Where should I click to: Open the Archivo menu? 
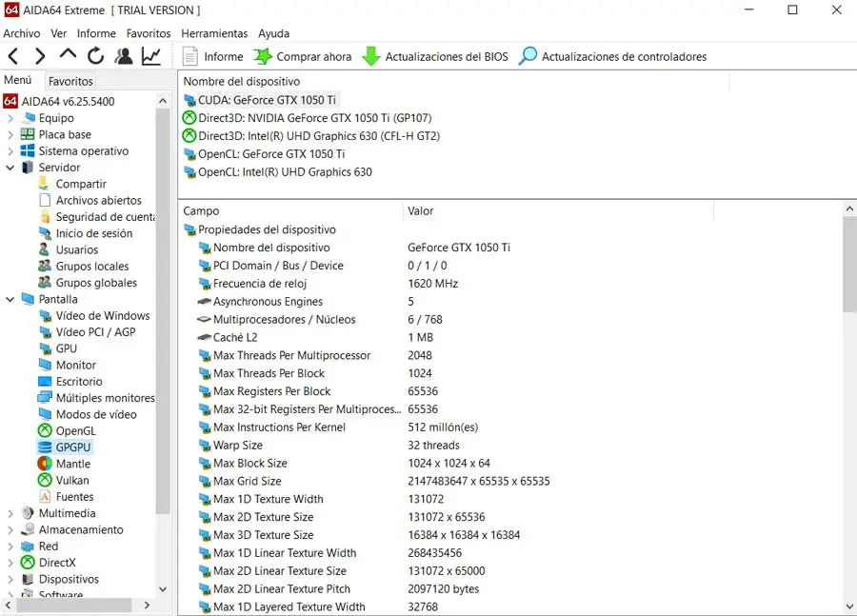click(x=21, y=33)
